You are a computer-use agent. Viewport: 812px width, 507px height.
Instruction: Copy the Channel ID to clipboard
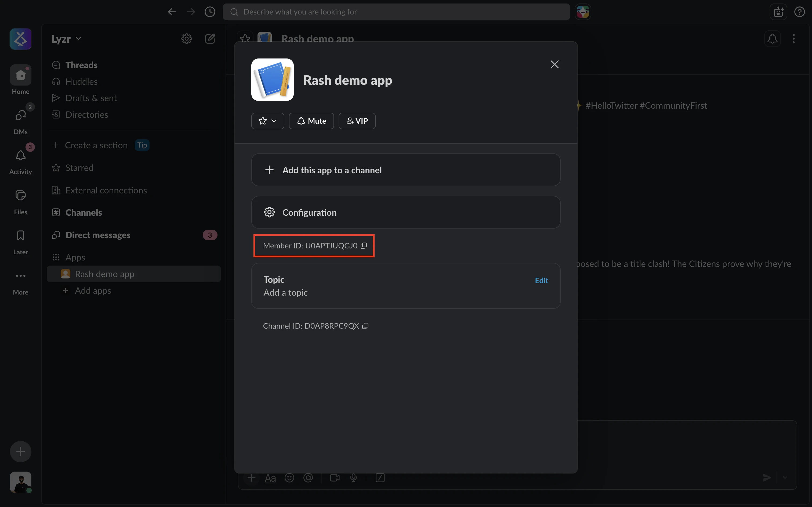pyautogui.click(x=365, y=326)
